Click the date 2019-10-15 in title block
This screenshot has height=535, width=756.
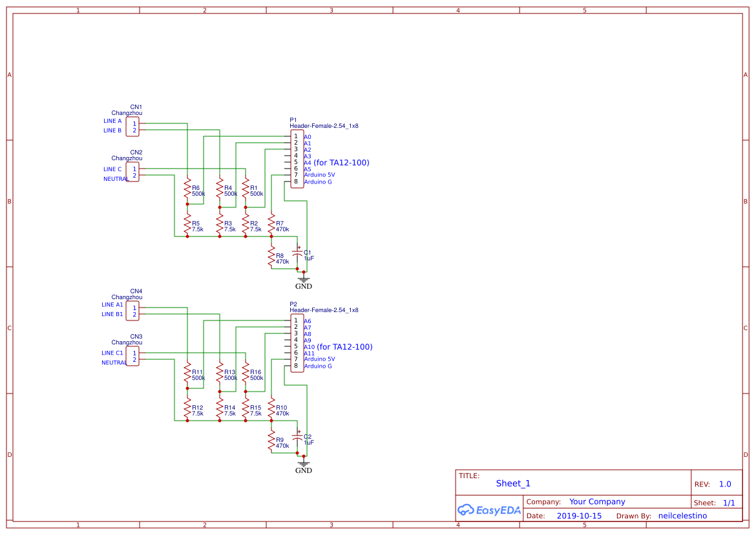[579, 516]
